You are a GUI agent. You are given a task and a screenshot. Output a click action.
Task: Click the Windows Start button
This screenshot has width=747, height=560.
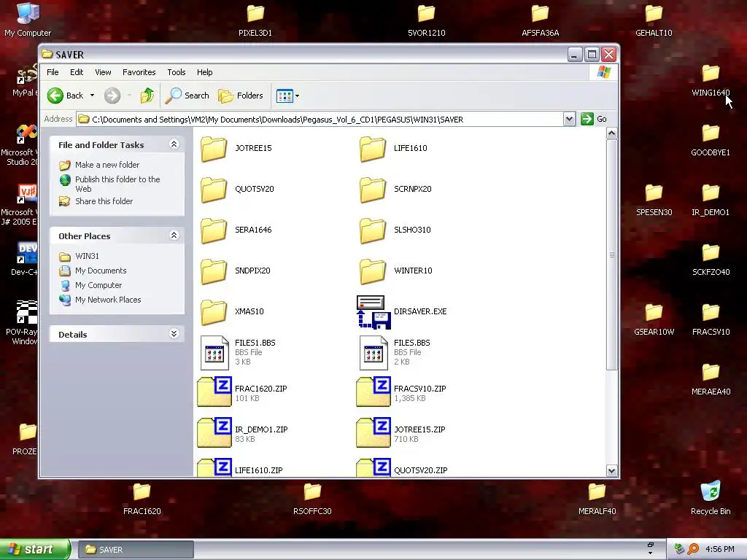(35, 550)
